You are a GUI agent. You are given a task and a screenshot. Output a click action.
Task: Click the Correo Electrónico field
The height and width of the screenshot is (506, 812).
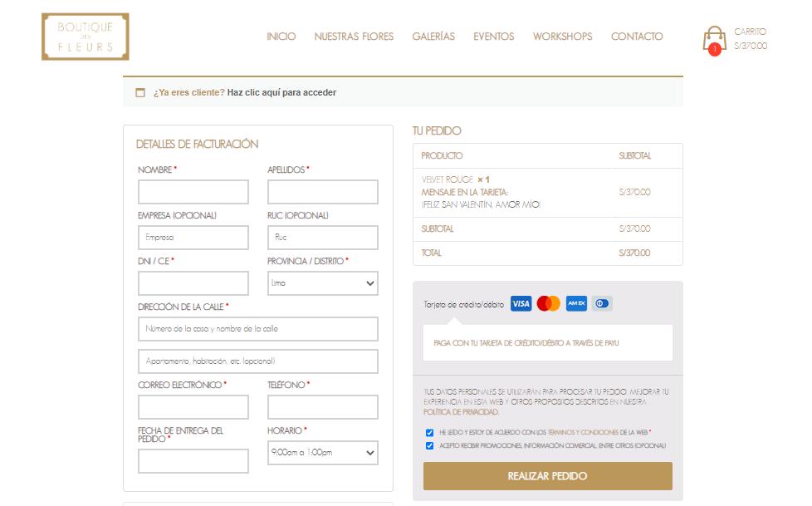click(x=193, y=407)
